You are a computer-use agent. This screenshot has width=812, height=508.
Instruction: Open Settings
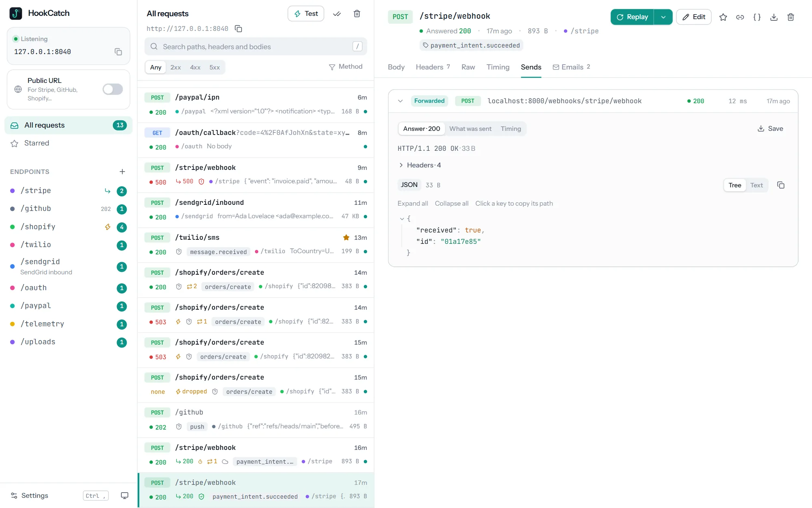(x=30, y=495)
